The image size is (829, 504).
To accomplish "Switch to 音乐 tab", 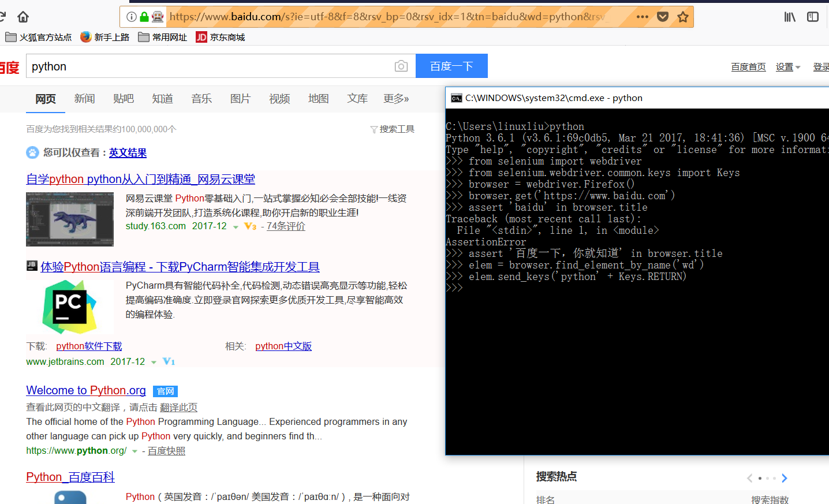I will coord(201,99).
